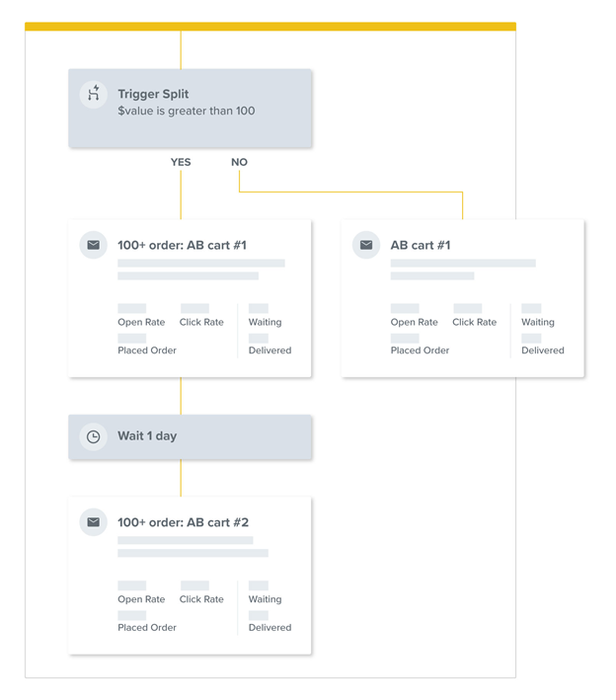Click the yellow bar at top of flow
The height and width of the screenshot is (700, 616).
[269, 27]
